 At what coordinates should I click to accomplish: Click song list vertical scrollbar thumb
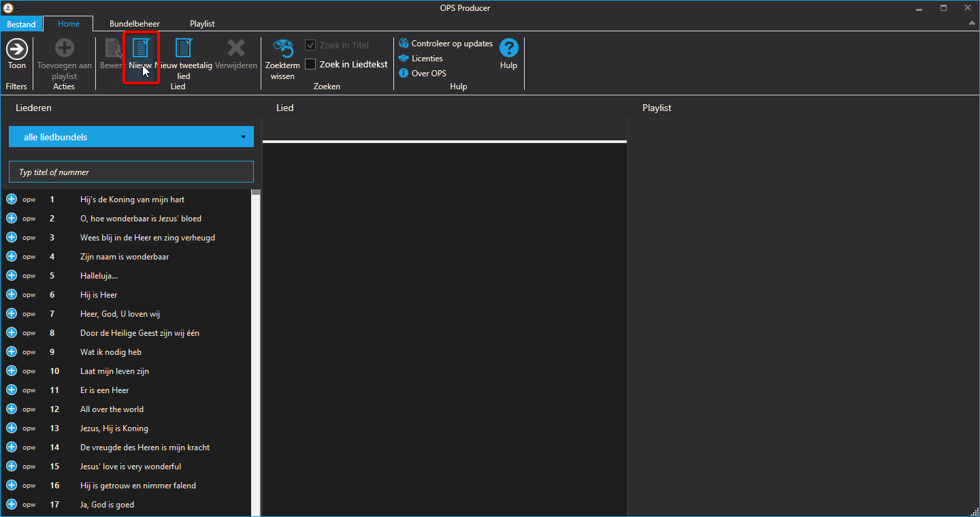tap(256, 193)
